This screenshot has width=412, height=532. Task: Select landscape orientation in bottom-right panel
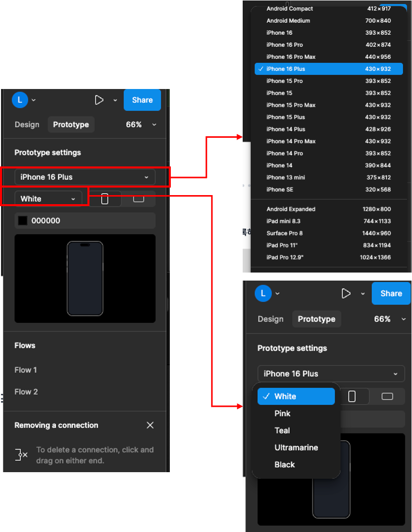pyautogui.click(x=387, y=396)
